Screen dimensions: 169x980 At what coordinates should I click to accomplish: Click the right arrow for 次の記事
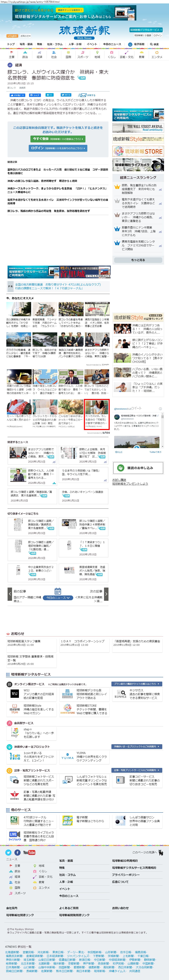tap(106, 594)
